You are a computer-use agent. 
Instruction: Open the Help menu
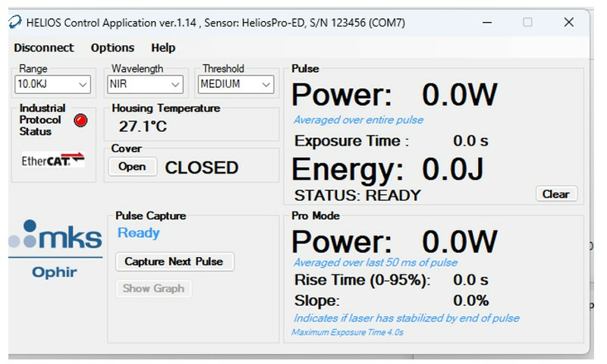click(x=163, y=48)
